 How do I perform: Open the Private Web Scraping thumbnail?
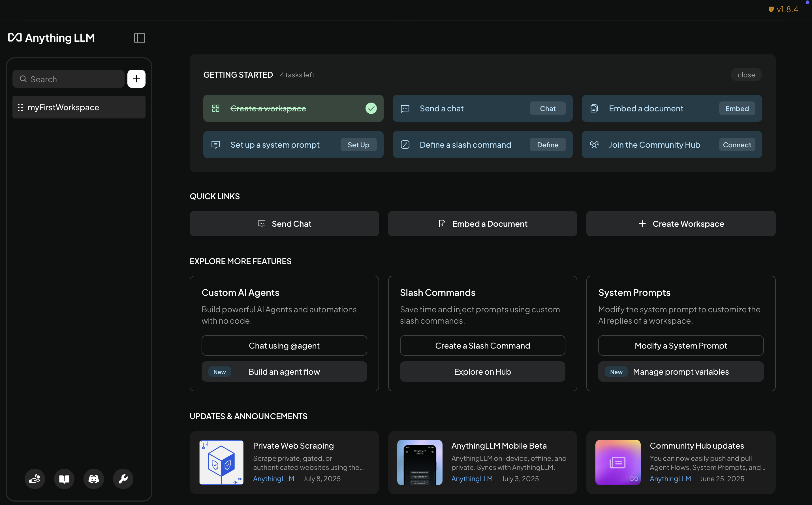click(x=221, y=462)
